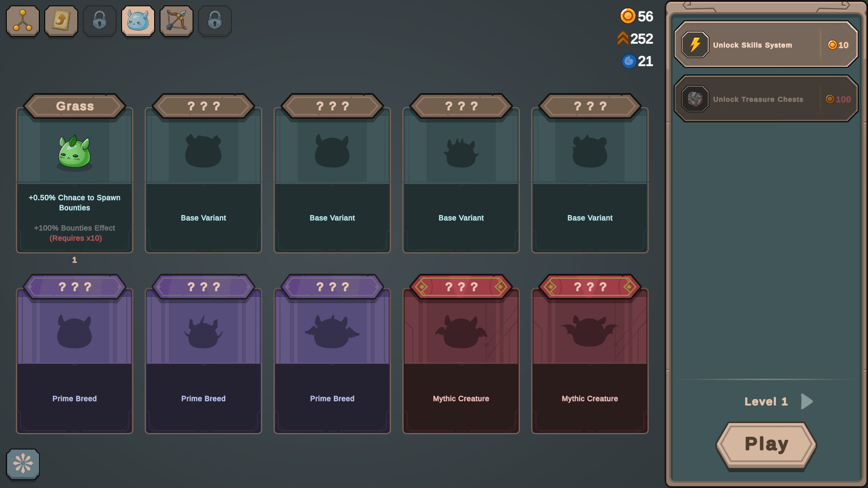The width and height of the screenshot is (868, 488).
Task: Open the spellbook card tab
Action: tap(61, 21)
